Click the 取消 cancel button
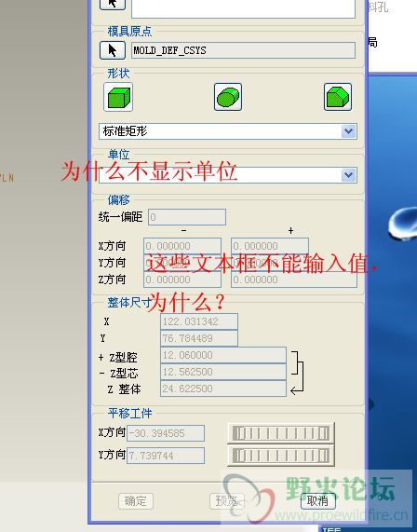The width and height of the screenshot is (417, 532). [318, 500]
